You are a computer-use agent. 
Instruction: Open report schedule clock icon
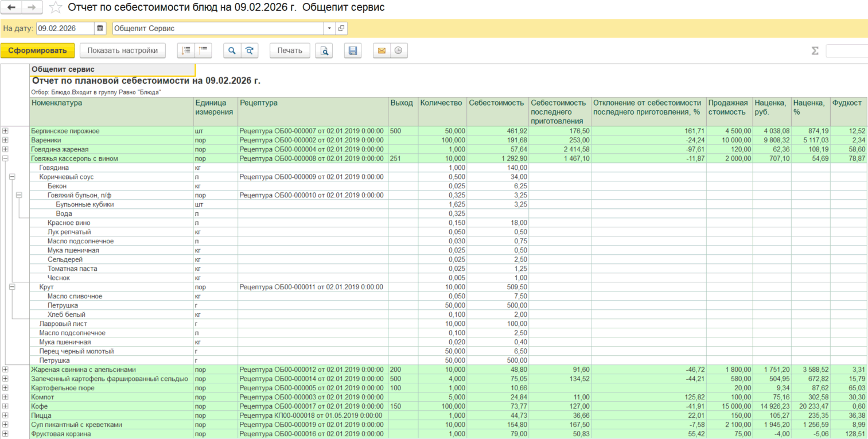point(398,50)
